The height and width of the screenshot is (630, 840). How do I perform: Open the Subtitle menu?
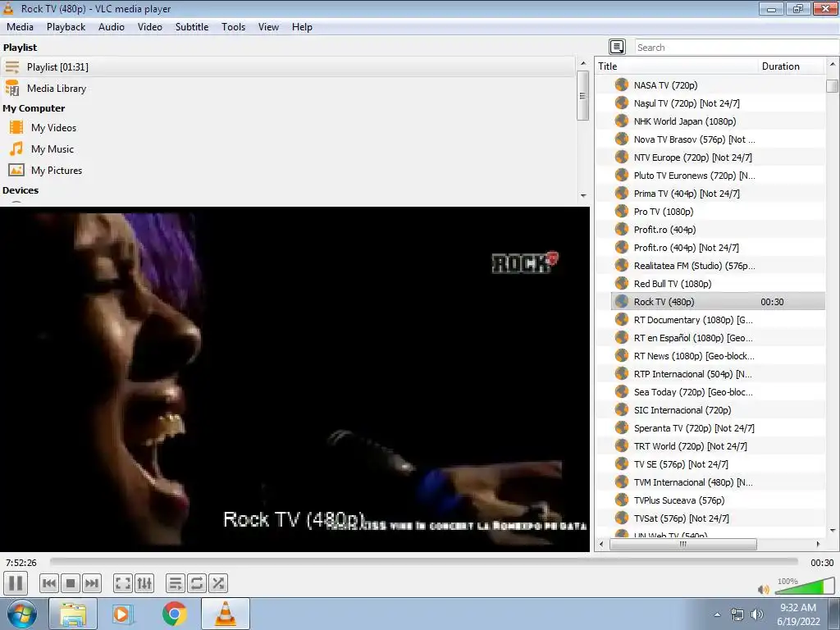point(192,27)
